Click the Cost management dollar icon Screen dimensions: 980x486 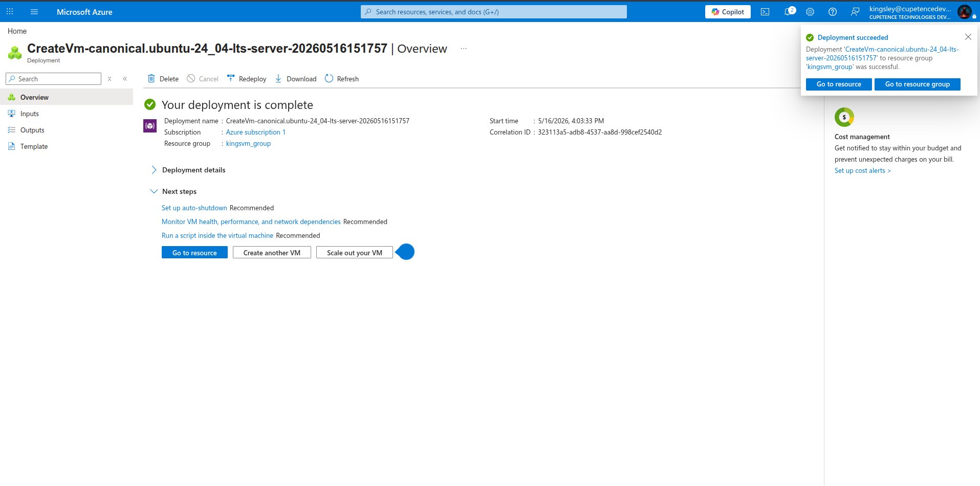click(844, 117)
